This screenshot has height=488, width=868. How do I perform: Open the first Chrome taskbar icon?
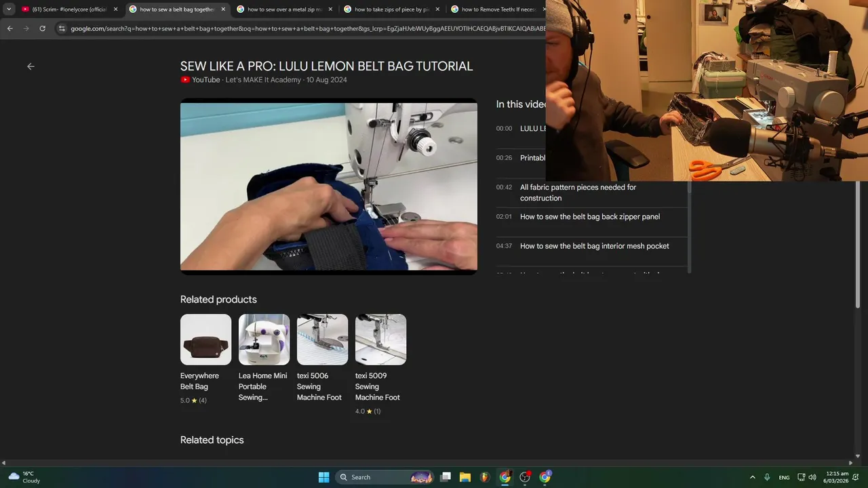point(505,477)
